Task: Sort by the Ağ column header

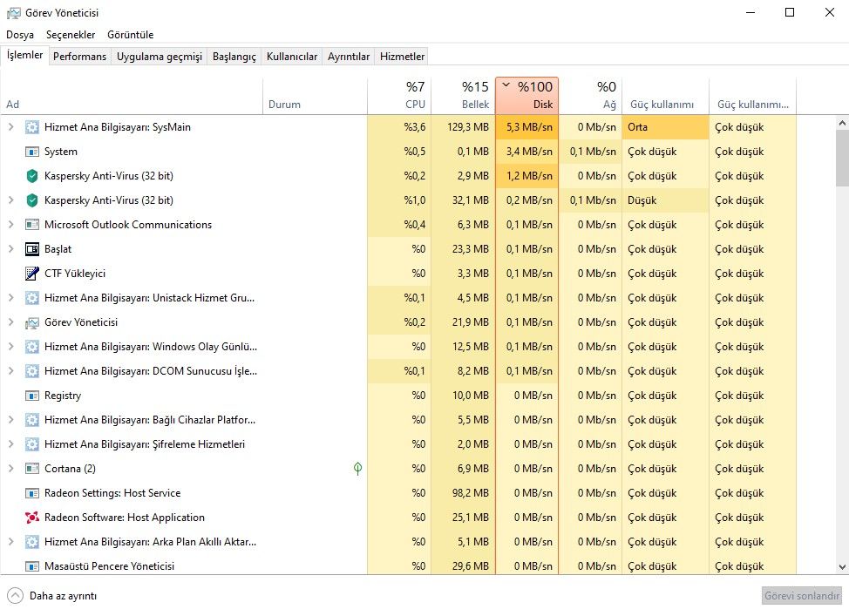Action: [590, 95]
